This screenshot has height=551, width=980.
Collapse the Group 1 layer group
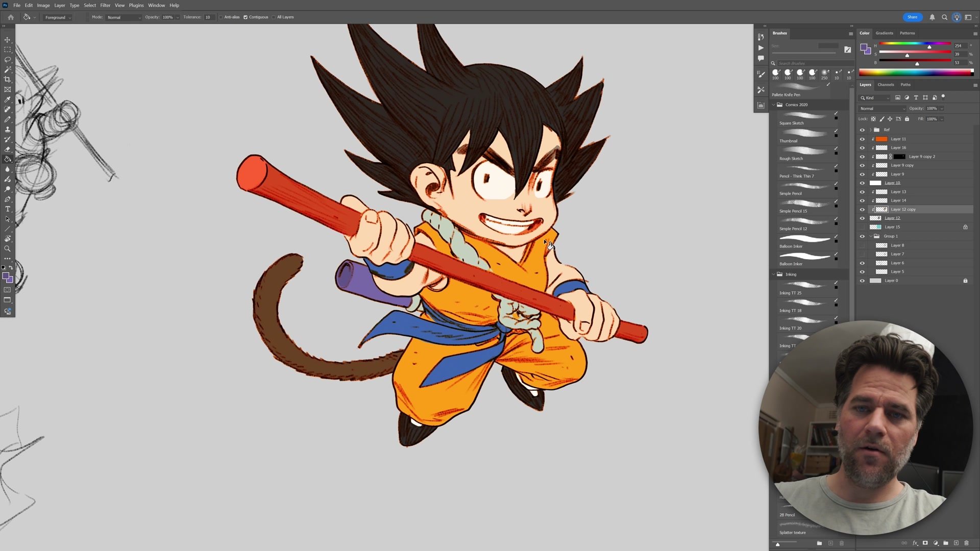[871, 236]
